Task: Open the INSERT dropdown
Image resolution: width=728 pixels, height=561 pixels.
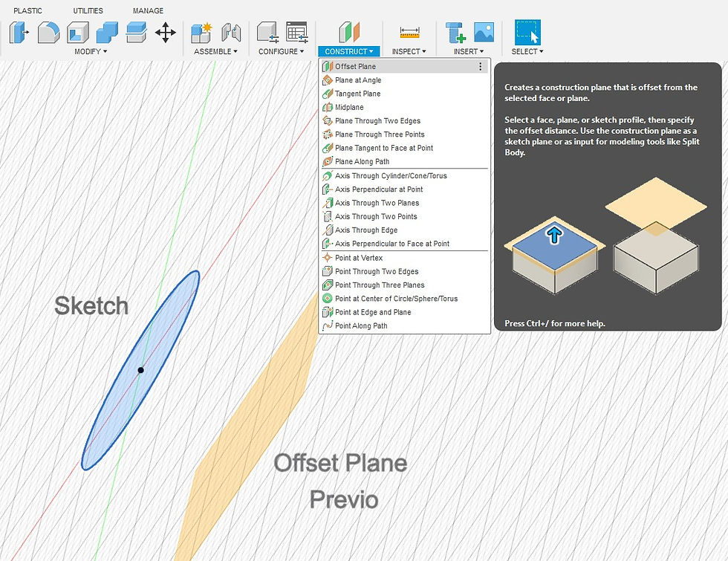Action: tap(469, 51)
